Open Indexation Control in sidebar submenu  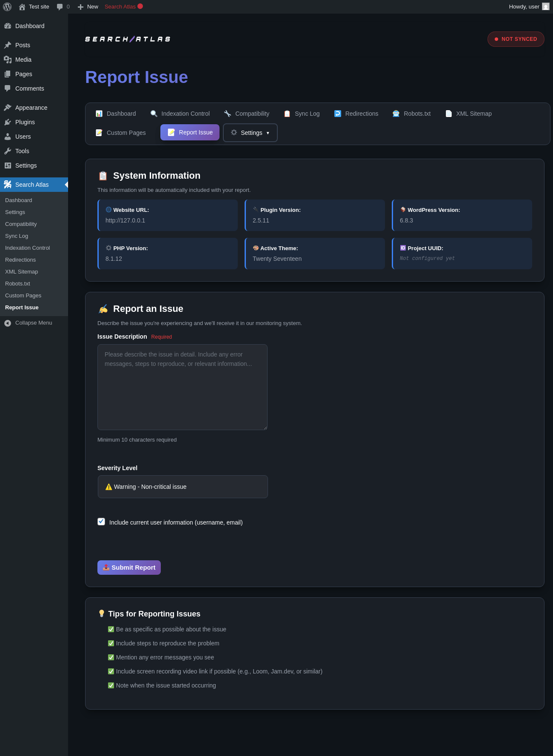pos(28,248)
